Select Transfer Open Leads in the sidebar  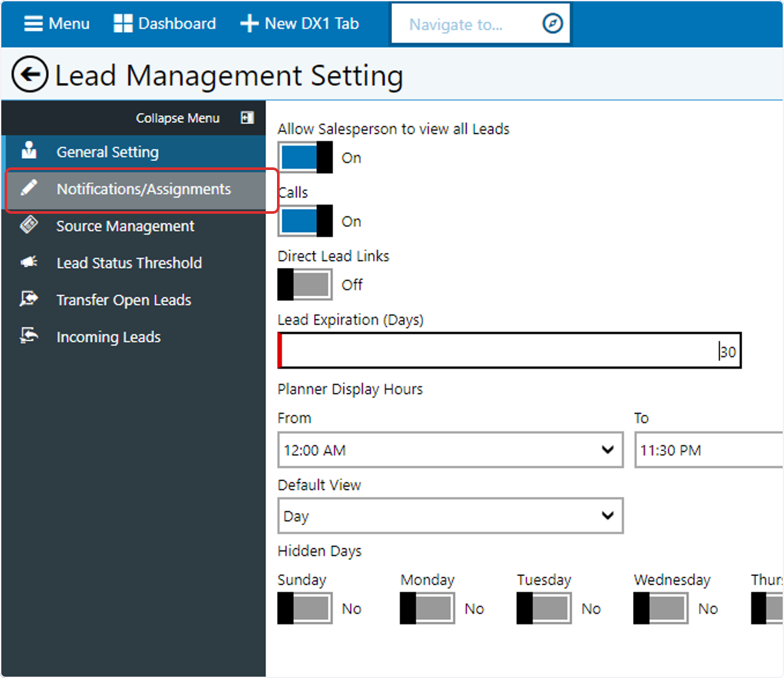[134, 300]
